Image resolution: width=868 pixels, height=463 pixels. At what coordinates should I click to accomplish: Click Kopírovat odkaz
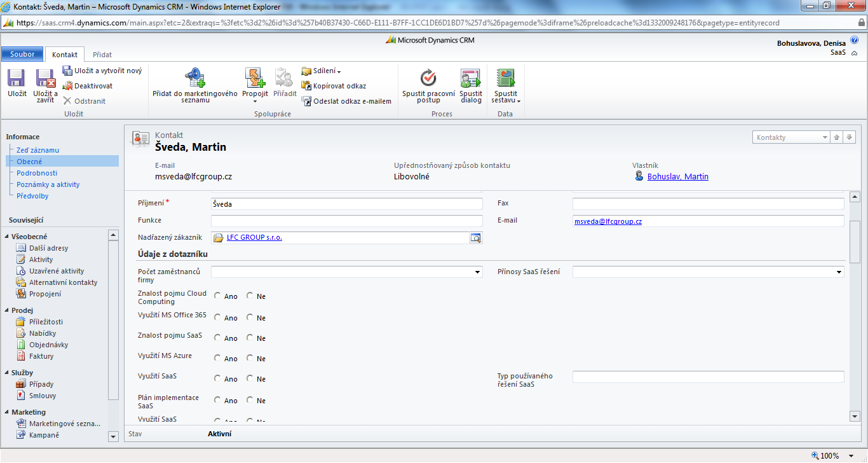pyautogui.click(x=334, y=86)
